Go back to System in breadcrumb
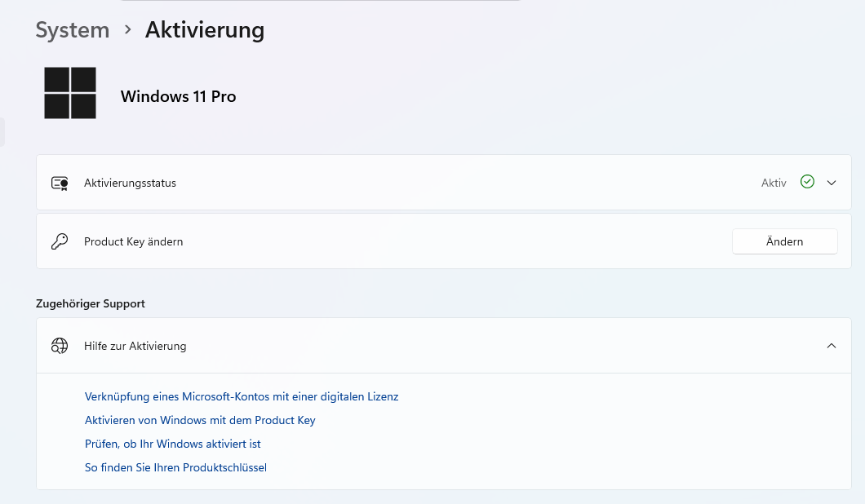Viewport: 865px width, 504px height. pyautogui.click(x=73, y=30)
